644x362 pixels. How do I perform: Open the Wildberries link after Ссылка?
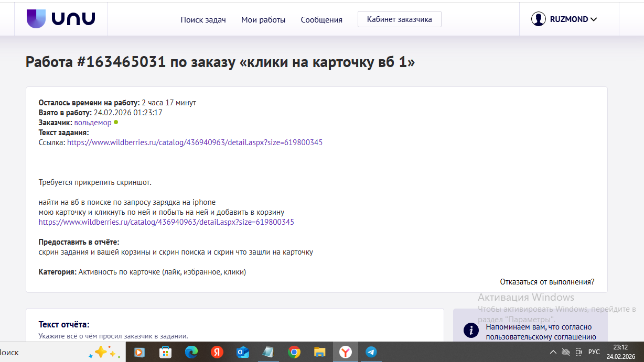195,142
